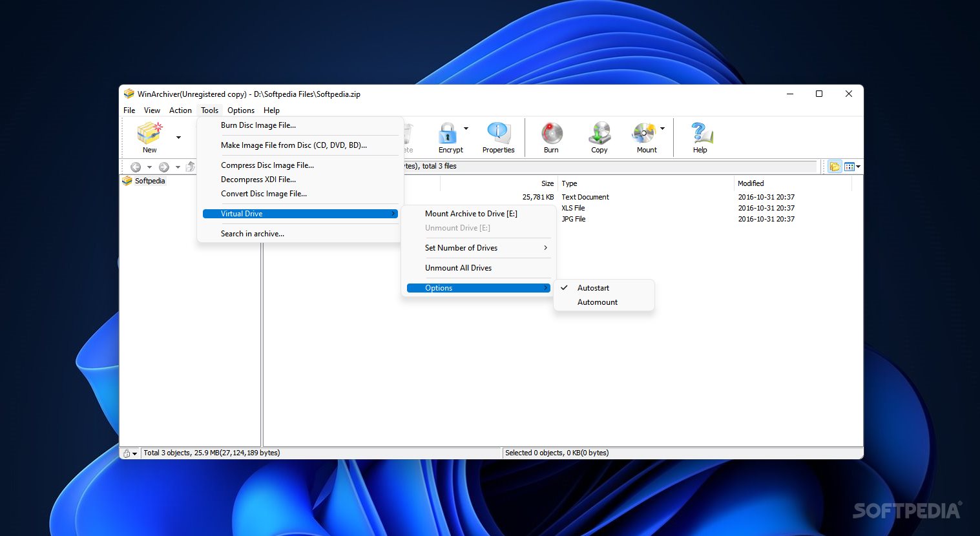Image resolution: width=980 pixels, height=536 pixels.
Task: Click the New archive toolbar icon
Action: click(149, 133)
